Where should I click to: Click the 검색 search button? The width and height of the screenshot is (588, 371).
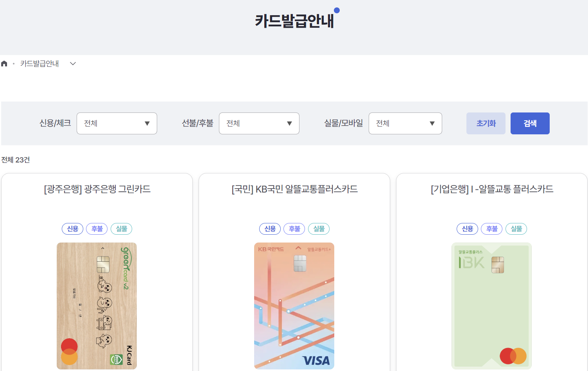pyautogui.click(x=530, y=123)
